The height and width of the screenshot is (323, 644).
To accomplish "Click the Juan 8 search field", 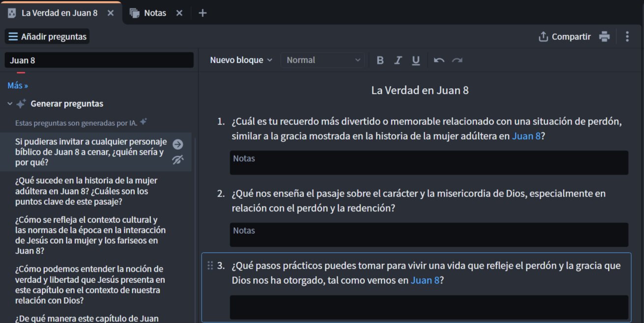I will pyautogui.click(x=99, y=60).
